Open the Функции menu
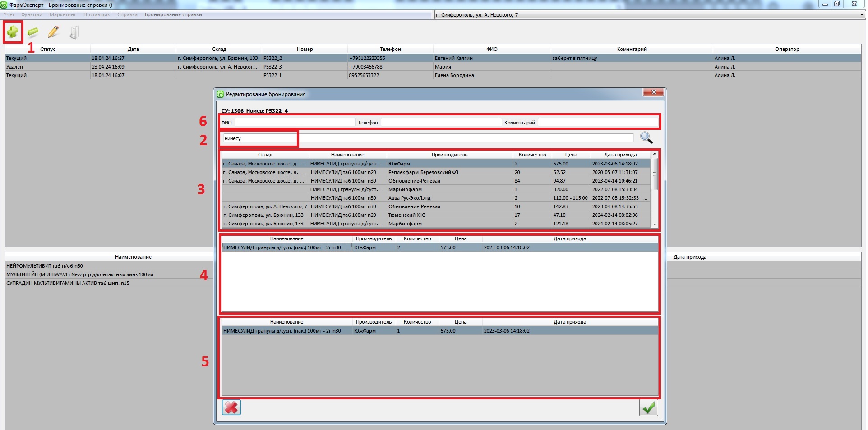Screen dimensions: 868x430 (32, 15)
